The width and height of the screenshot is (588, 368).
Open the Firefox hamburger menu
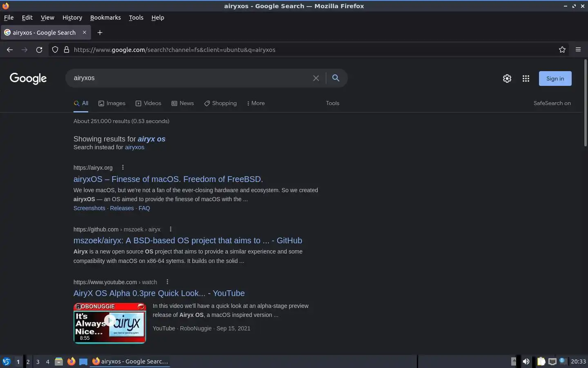[578, 49]
